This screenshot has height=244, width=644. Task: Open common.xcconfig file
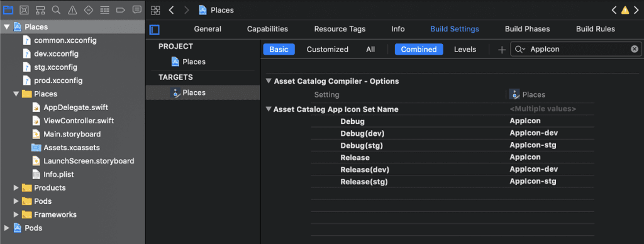coord(65,40)
